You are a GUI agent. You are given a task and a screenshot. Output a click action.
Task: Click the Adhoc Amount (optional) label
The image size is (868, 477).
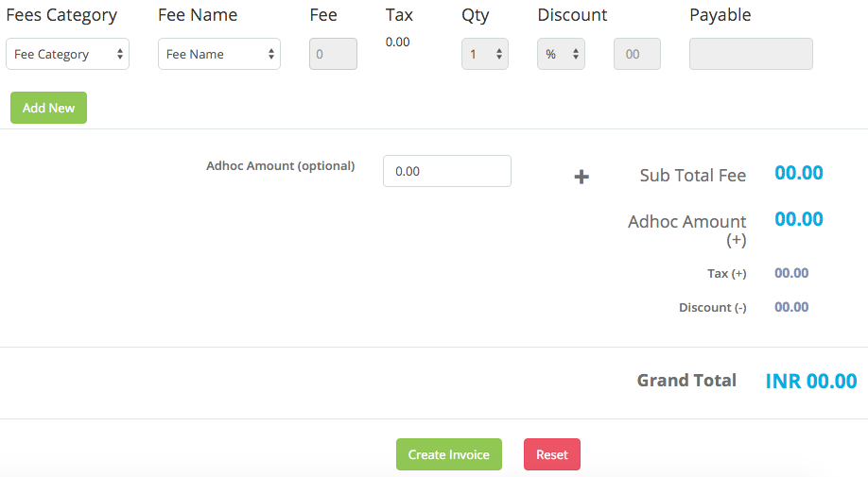(x=281, y=166)
